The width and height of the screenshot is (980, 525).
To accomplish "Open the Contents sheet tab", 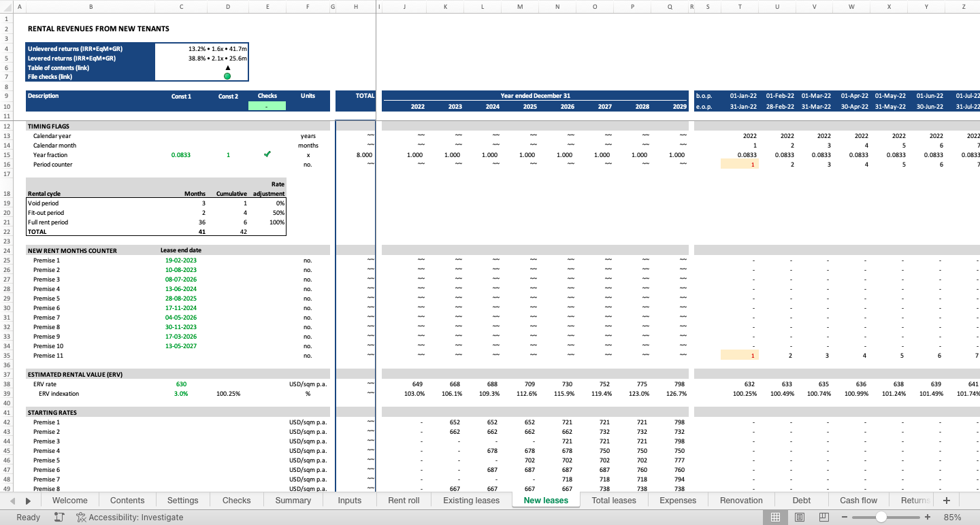I will pyautogui.click(x=127, y=500).
